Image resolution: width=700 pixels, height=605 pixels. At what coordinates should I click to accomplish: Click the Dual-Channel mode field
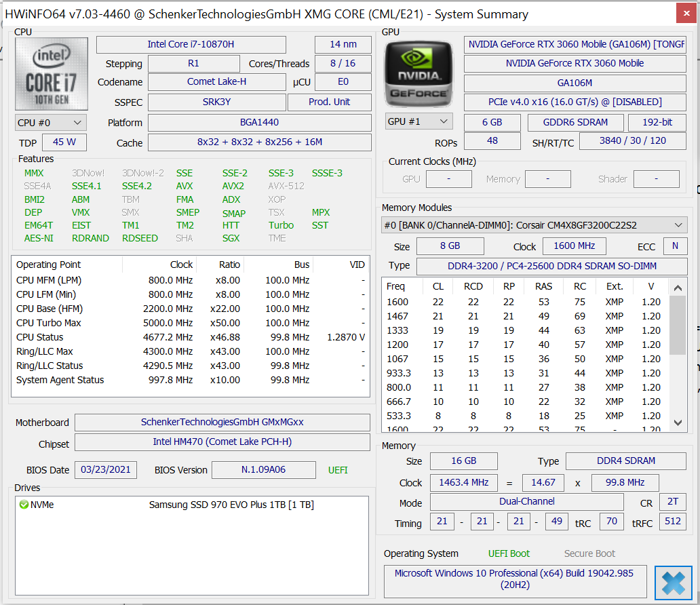[527, 501]
